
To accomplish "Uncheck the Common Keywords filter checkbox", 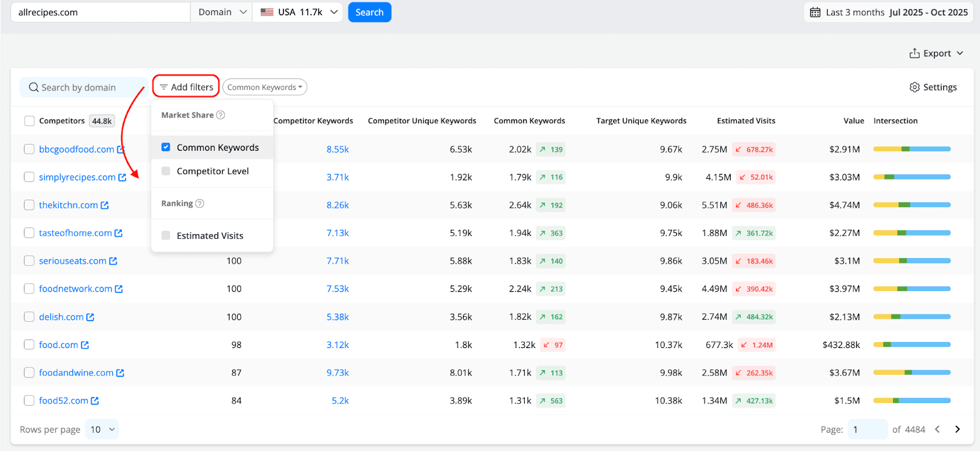I will click(165, 147).
